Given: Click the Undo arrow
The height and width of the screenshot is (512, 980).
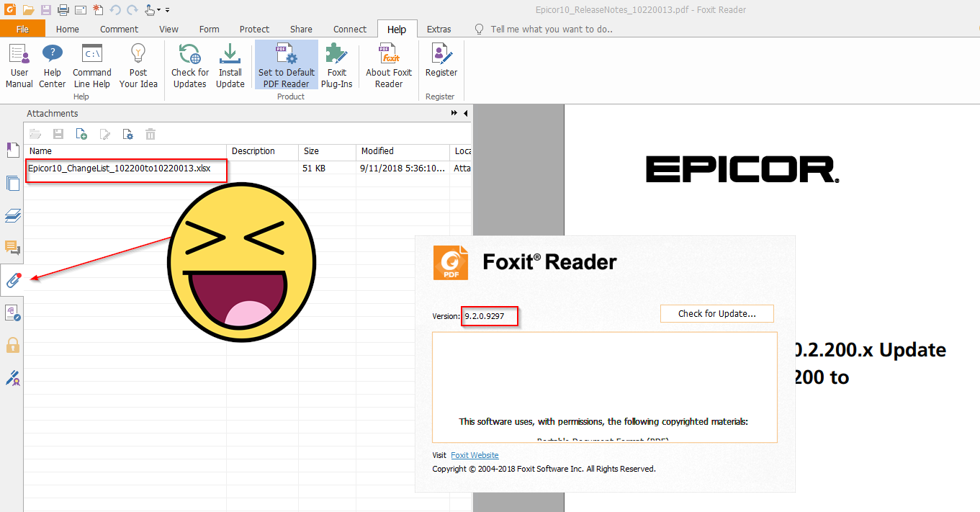Looking at the screenshot, I should pyautogui.click(x=115, y=10).
